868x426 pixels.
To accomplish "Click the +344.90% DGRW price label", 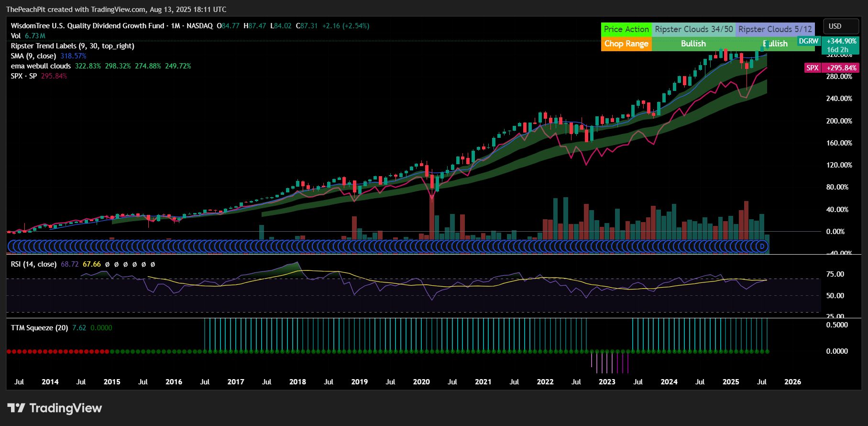I will click(x=841, y=42).
